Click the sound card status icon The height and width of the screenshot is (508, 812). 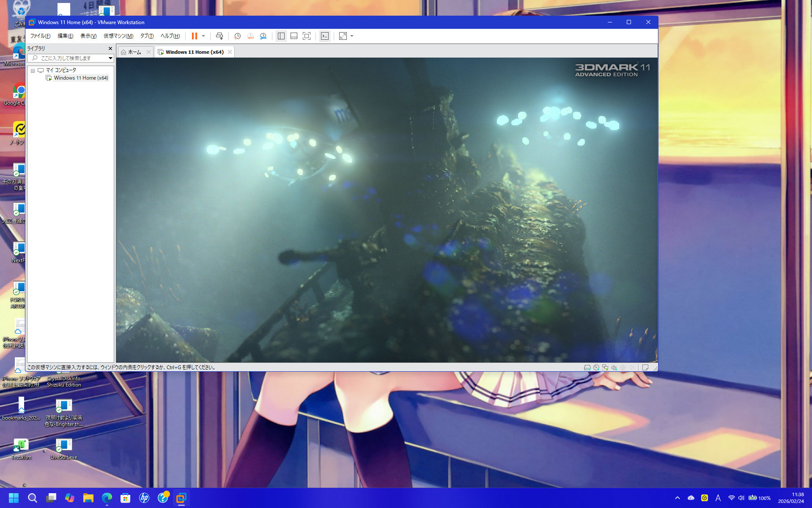614,367
